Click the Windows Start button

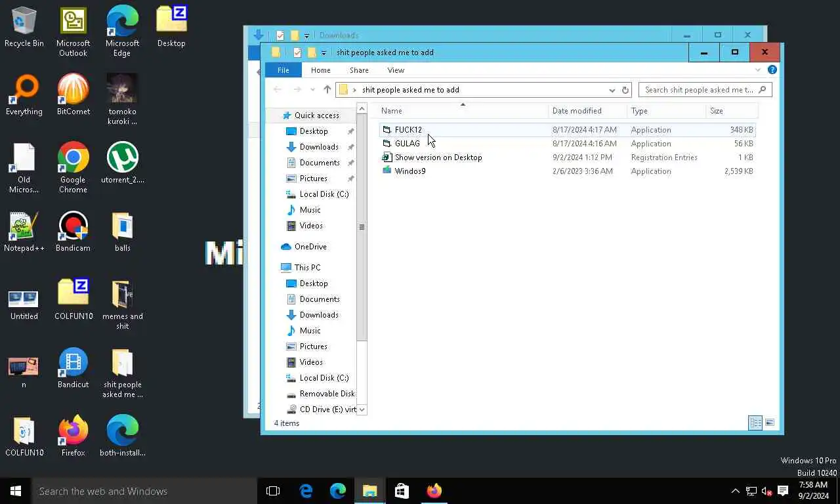coord(16,491)
